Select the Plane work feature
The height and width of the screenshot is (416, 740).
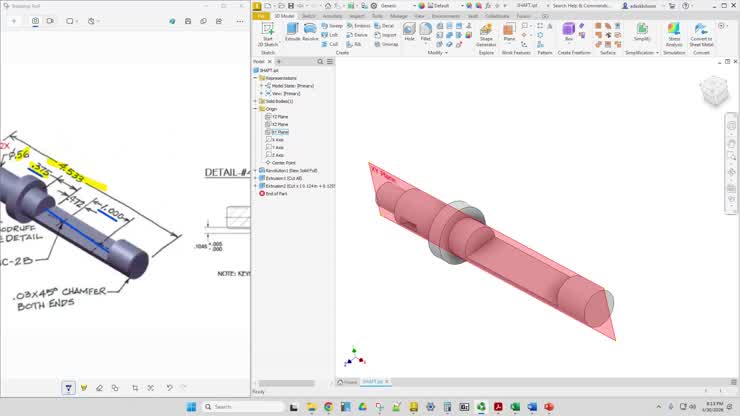pyautogui.click(x=509, y=32)
